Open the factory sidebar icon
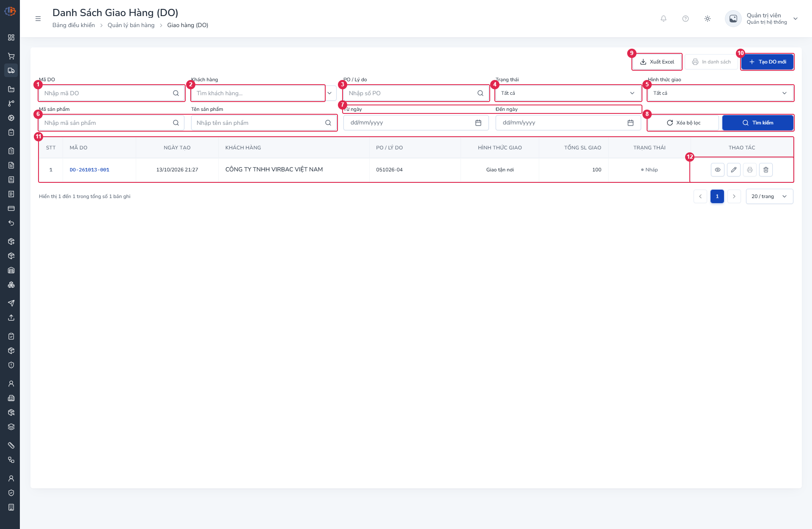Screen dimensions: 812x529 pyautogui.click(x=11, y=89)
